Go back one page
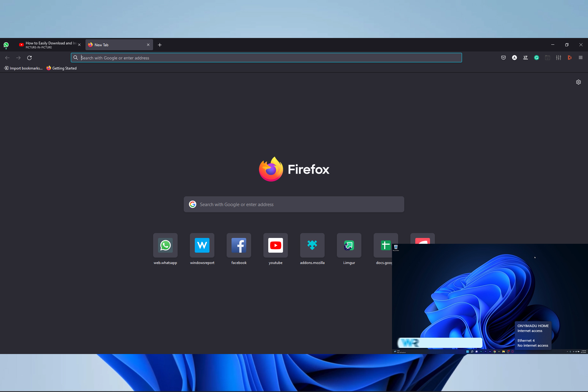The image size is (588, 392). tap(7, 58)
